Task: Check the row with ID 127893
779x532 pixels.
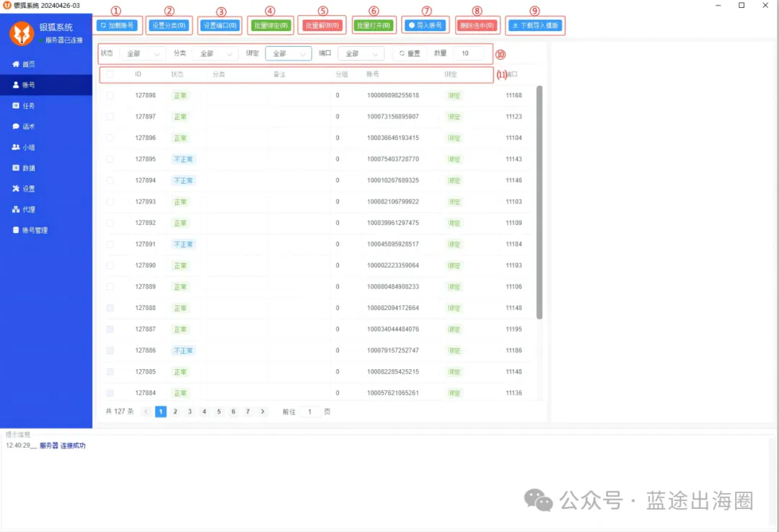Action: pyautogui.click(x=110, y=202)
